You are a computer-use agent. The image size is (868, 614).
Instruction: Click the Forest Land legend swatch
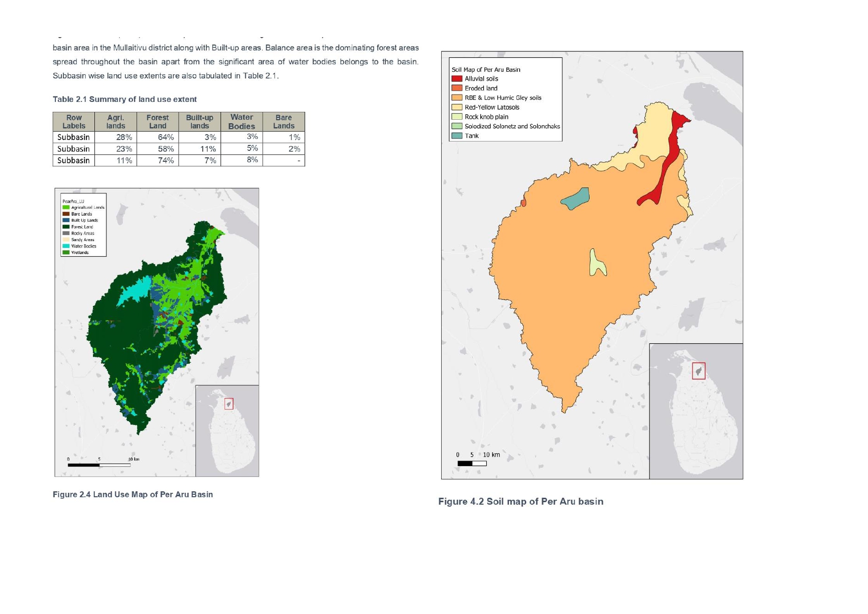(x=66, y=227)
